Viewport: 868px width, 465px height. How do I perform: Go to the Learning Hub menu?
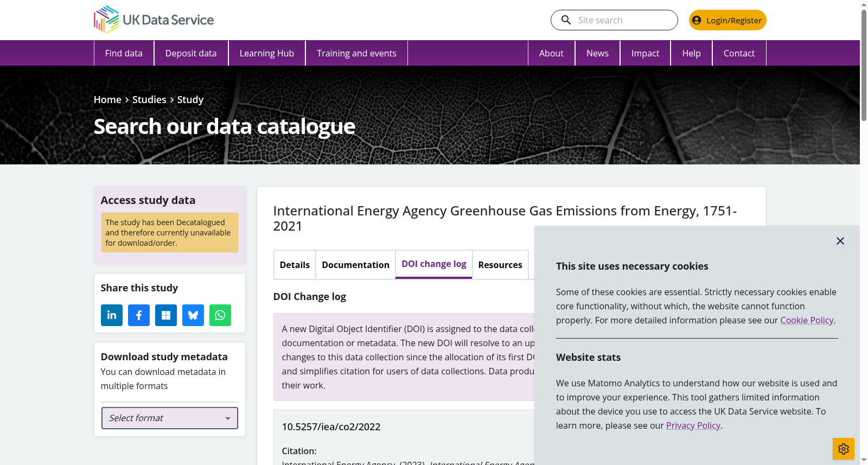pos(267,53)
